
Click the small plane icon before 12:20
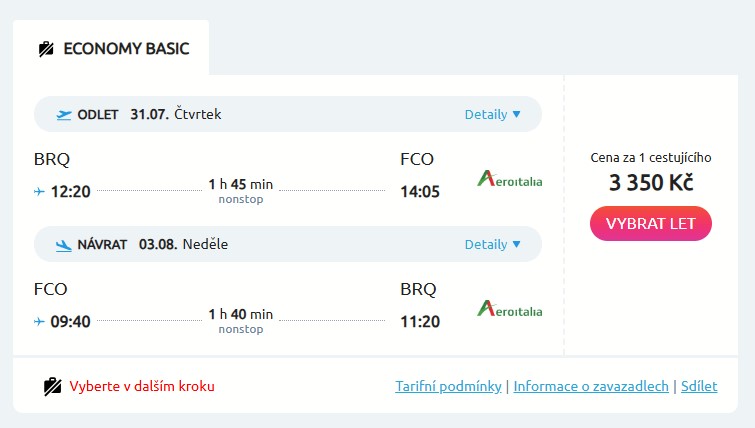point(40,190)
